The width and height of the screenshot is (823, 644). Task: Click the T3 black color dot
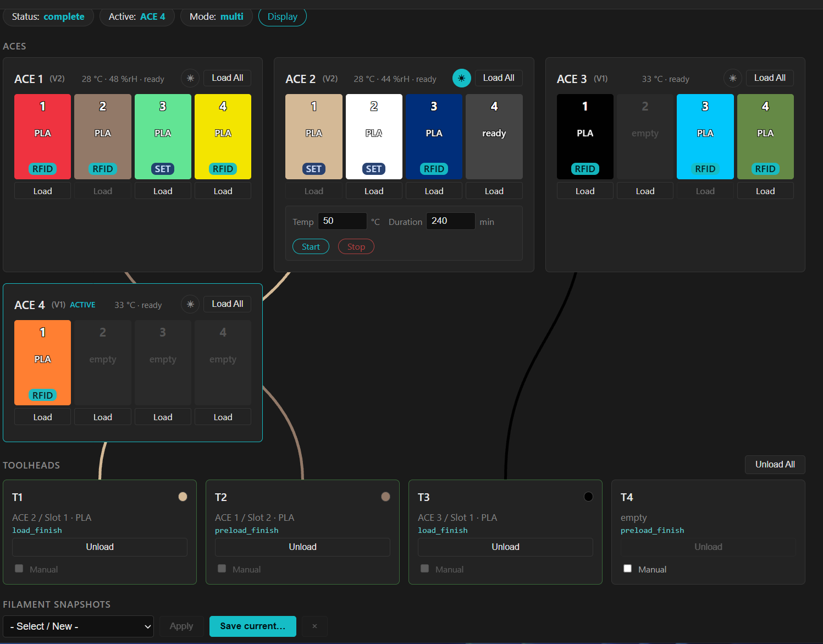click(588, 497)
